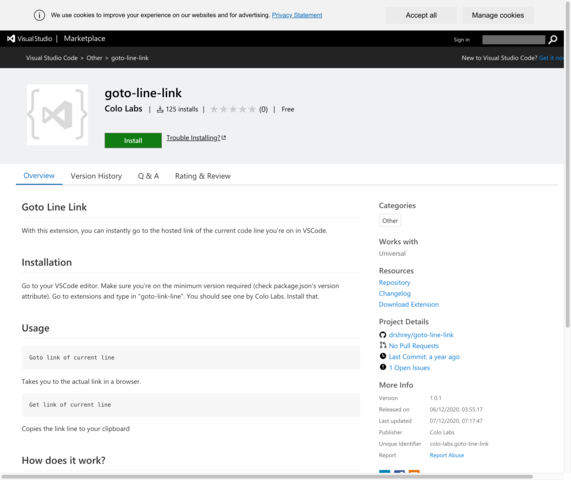The image size is (571, 480).
Task: Open the Q & A tab
Action: click(148, 176)
